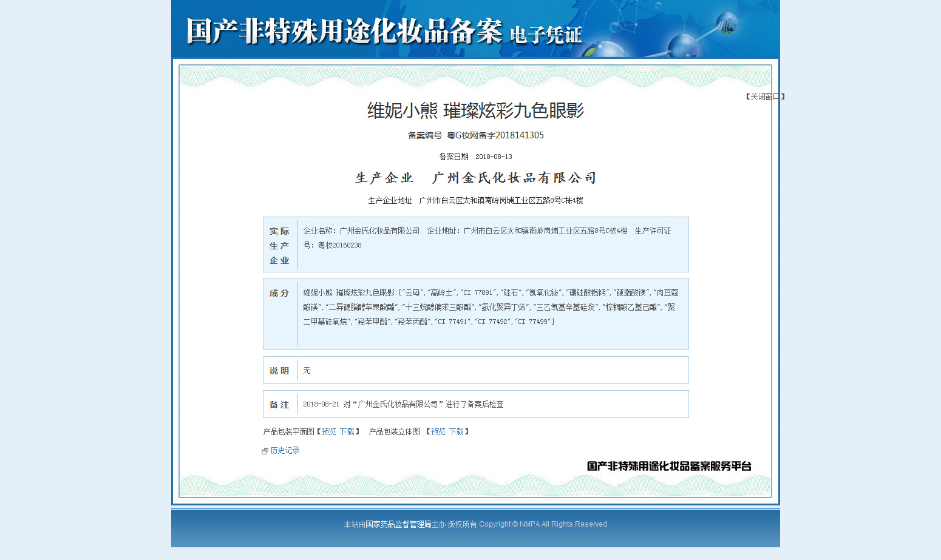
Task: Preview the 产品包装平面图 flat packaging image
Action: [x=328, y=431]
